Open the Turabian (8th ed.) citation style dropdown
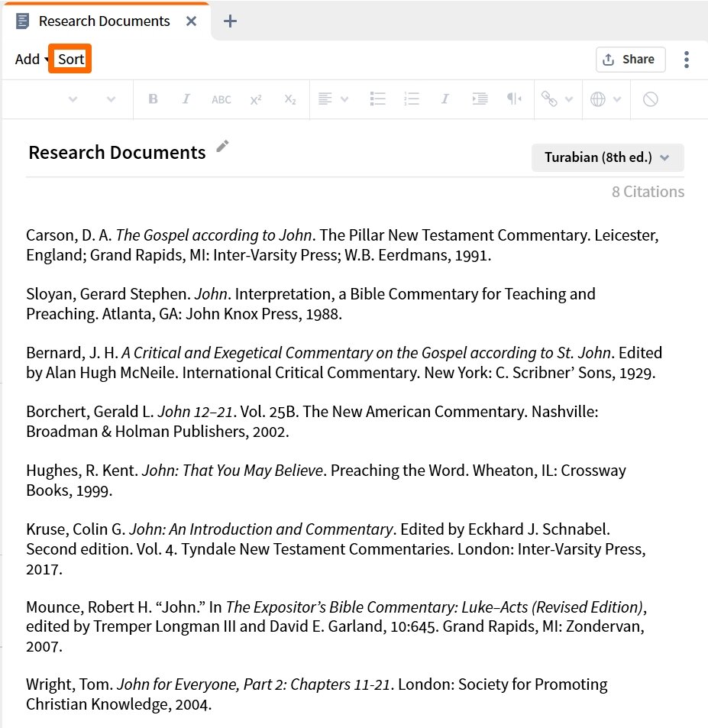This screenshot has width=708, height=728. coord(607,157)
